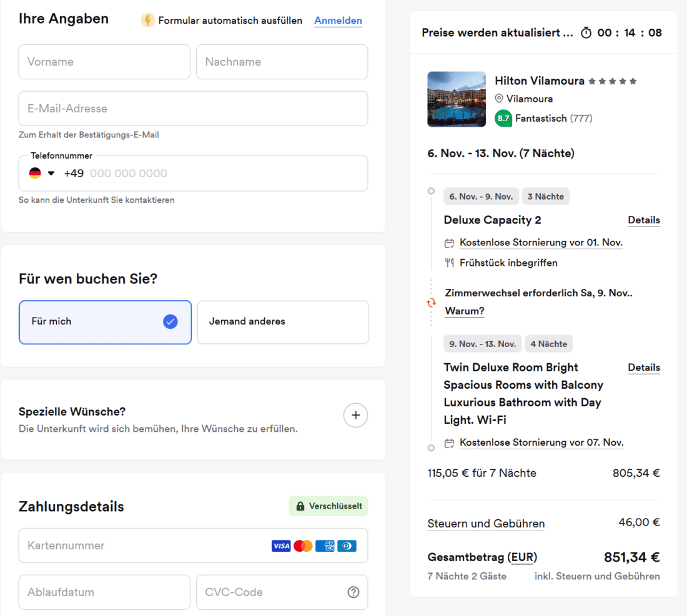Open Details for Twin Deluxe Room

(643, 368)
